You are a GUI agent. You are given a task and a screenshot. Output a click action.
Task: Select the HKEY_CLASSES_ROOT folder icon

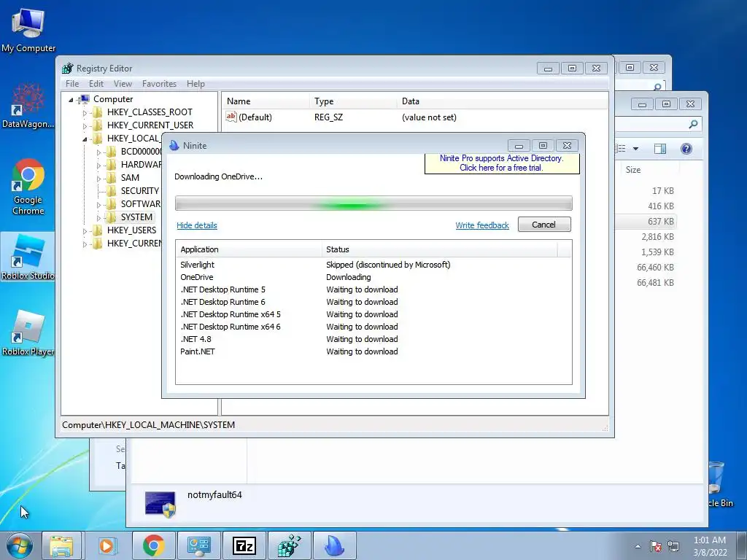[98, 112]
